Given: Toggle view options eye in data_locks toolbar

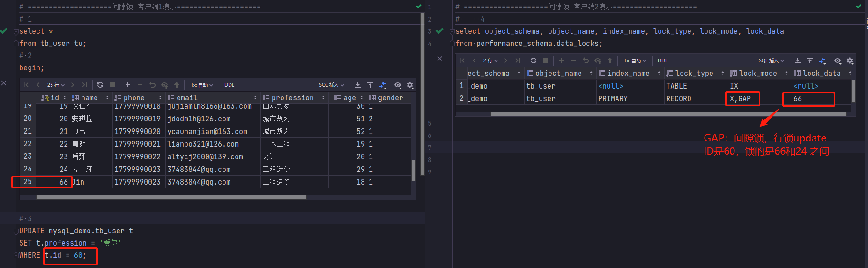Looking at the screenshot, I should tap(838, 60).
